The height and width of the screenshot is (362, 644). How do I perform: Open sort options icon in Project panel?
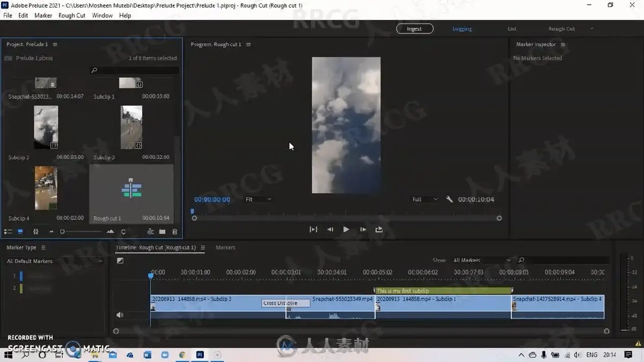[x=36, y=232]
